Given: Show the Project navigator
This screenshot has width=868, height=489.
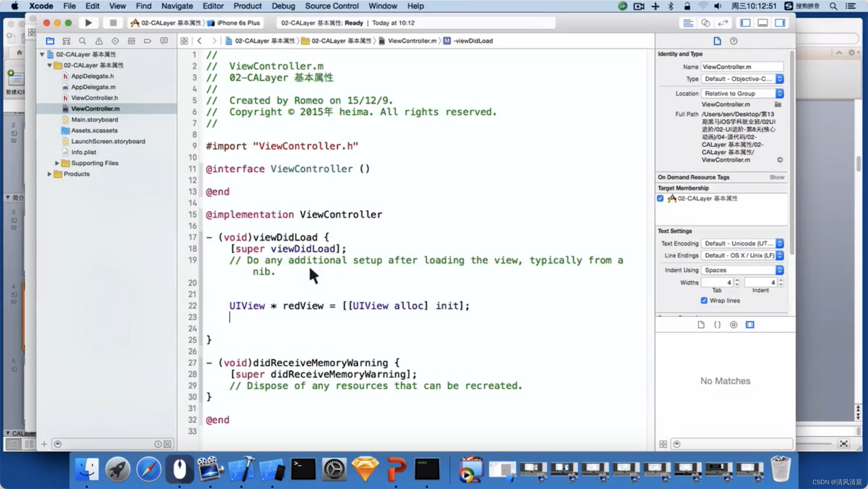Looking at the screenshot, I should pos(50,41).
